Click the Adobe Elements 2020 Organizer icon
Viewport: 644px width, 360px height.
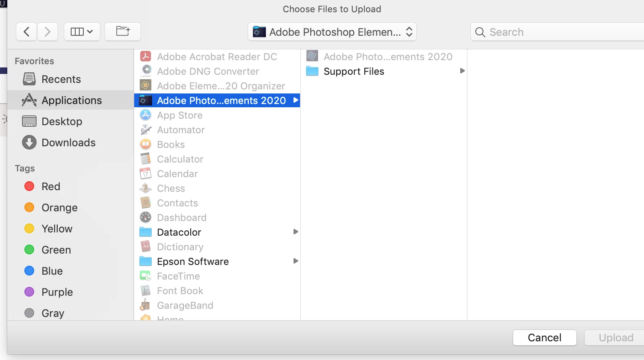(x=146, y=85)
